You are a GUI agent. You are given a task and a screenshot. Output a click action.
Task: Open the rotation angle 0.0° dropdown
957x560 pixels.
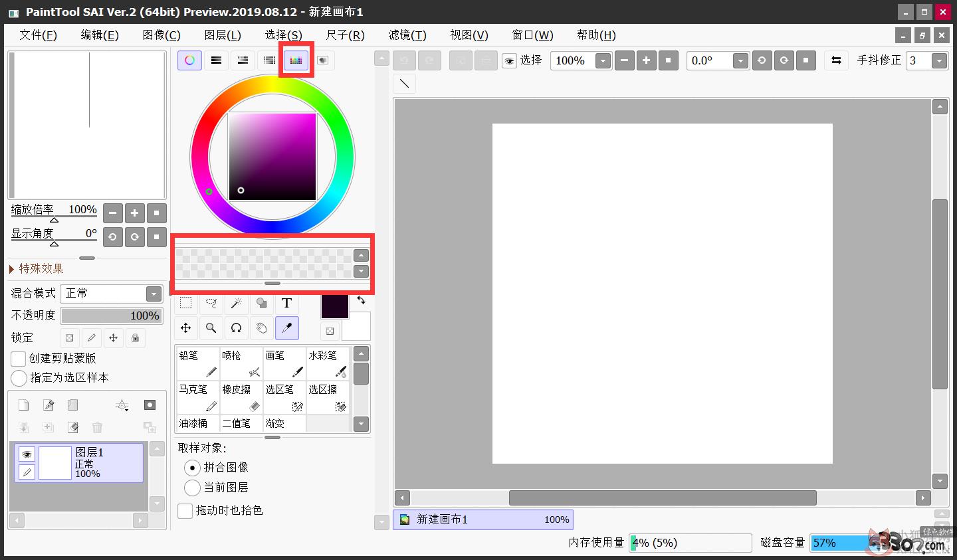click(740, 61)
